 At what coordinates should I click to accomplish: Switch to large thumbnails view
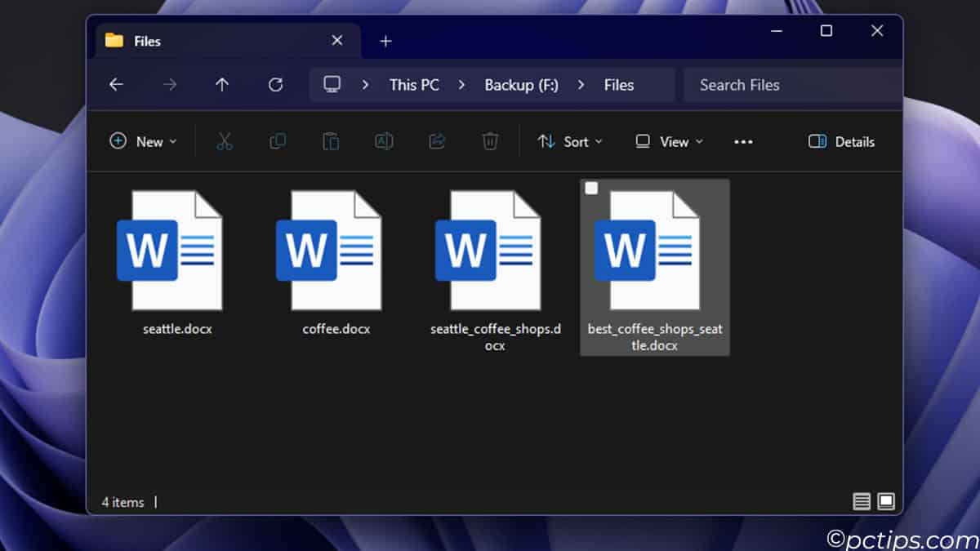[884, 501]
